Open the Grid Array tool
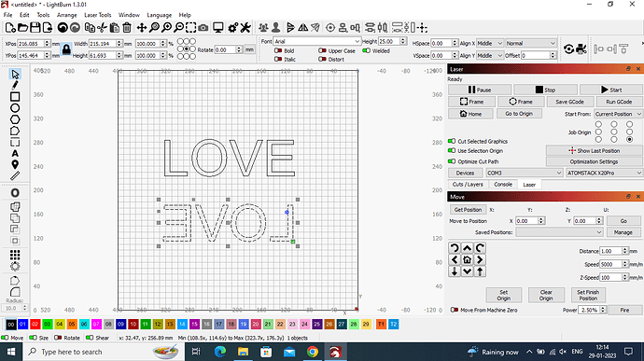The image size is (644, 361). tap(15, 255)
